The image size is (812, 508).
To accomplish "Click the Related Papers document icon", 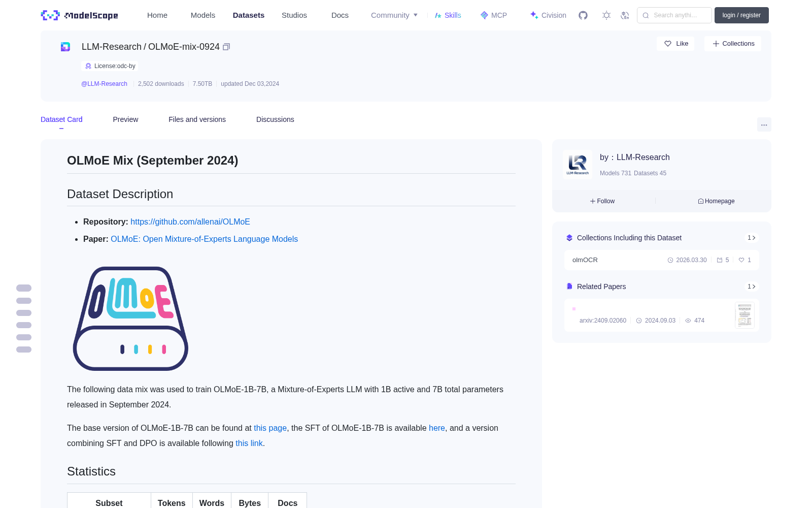I will click(569, 287).
